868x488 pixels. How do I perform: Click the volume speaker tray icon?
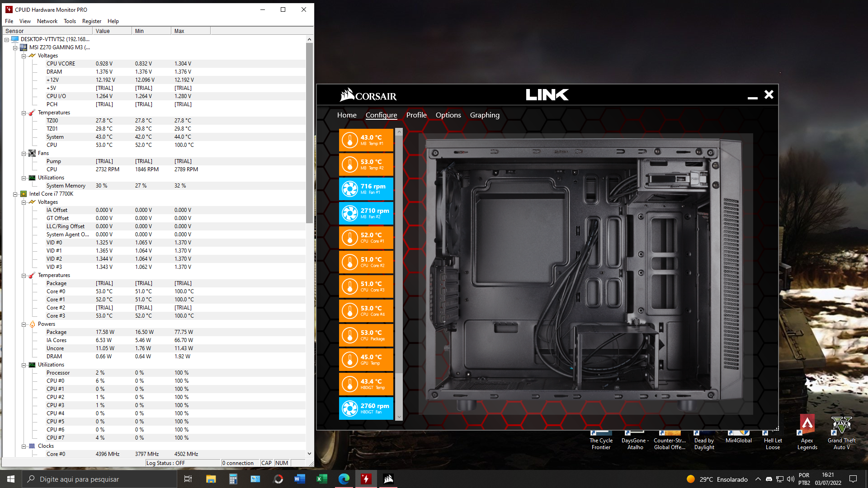(790, 479)
